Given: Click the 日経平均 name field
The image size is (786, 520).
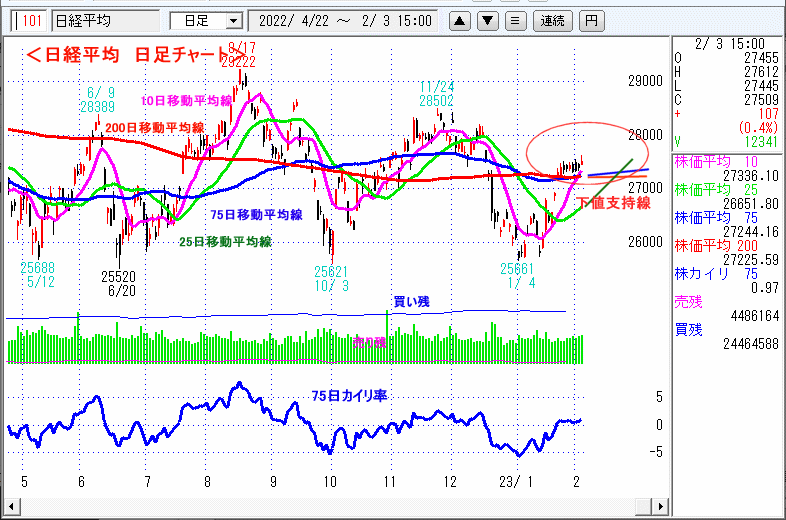Looking at the screenshot, I should click(106, 21).
